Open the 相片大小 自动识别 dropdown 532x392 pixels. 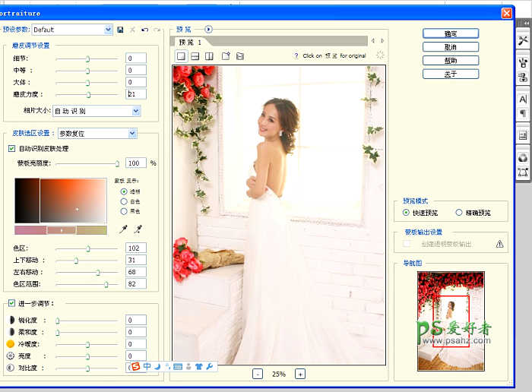tap(136, 111)
